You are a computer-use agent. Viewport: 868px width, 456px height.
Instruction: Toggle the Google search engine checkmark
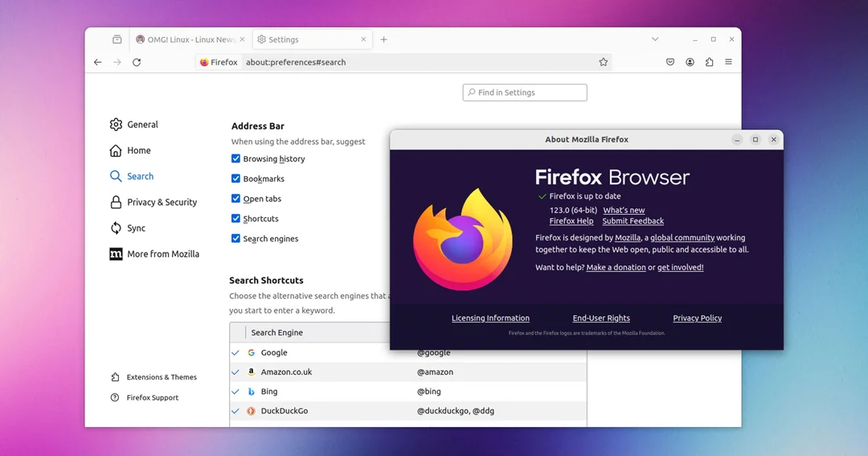235,353
